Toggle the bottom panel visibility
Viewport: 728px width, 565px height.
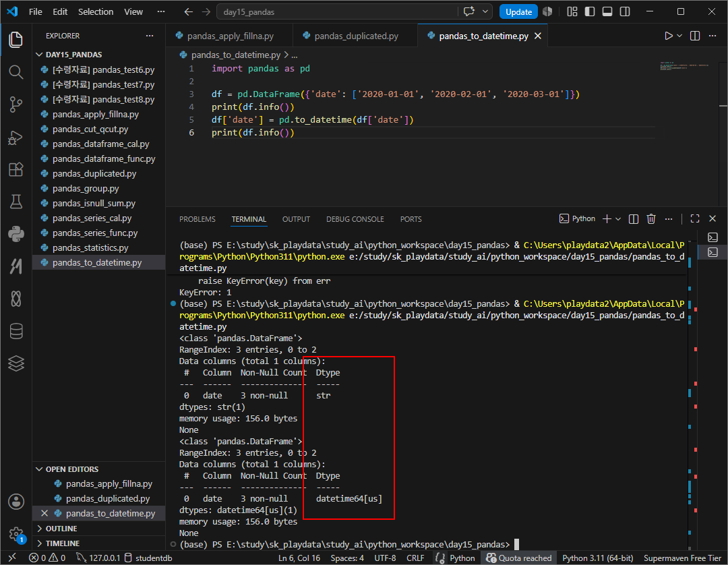[x=607, y=11]
